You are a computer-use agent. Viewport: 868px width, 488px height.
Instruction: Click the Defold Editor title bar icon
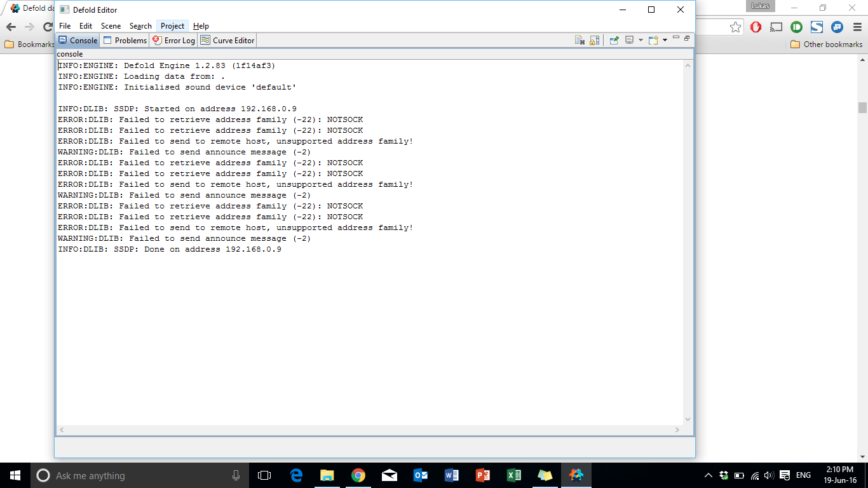64,10
